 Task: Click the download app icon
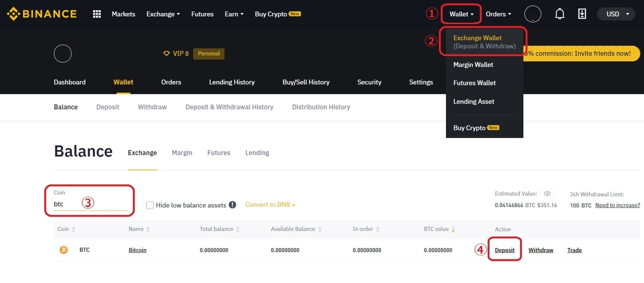582,14
